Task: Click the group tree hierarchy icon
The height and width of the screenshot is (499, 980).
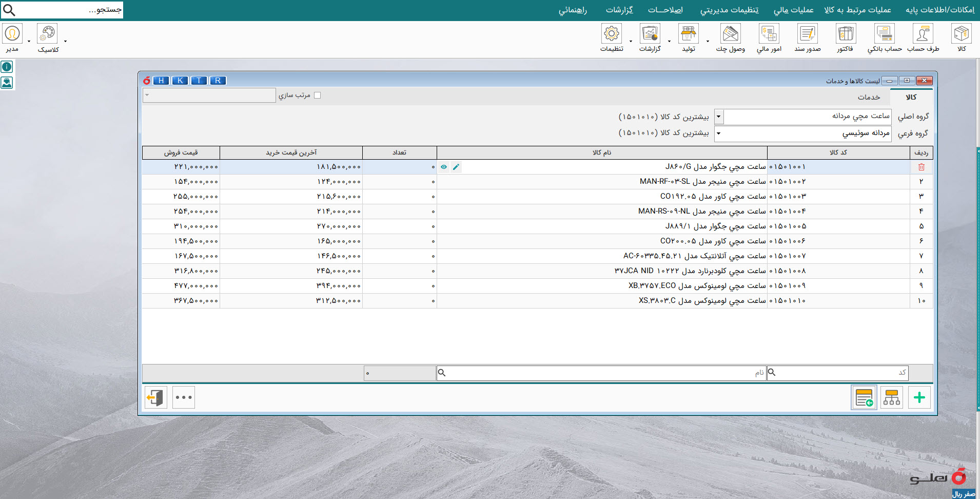Action: [892, 397]
